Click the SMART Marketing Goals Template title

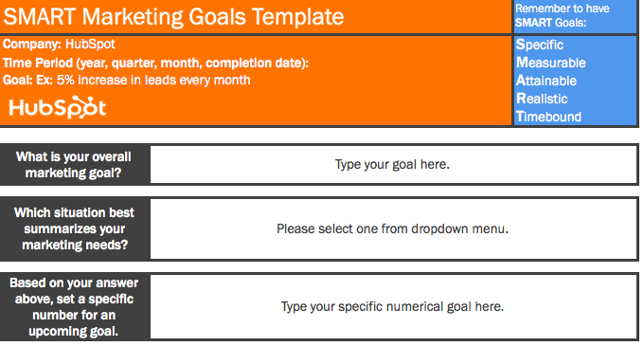[x=173, y=17]
